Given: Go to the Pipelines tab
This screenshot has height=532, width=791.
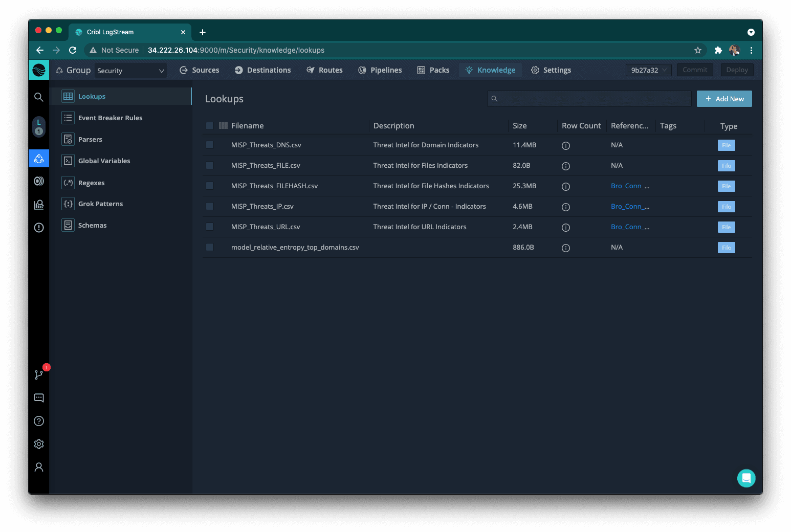Looking at the screenshot, I should point(380,70).
